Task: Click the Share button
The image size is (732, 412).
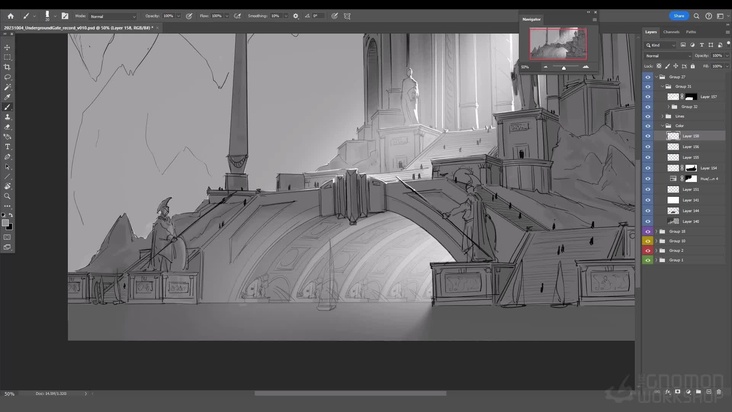Action: [x=679, y=16]
